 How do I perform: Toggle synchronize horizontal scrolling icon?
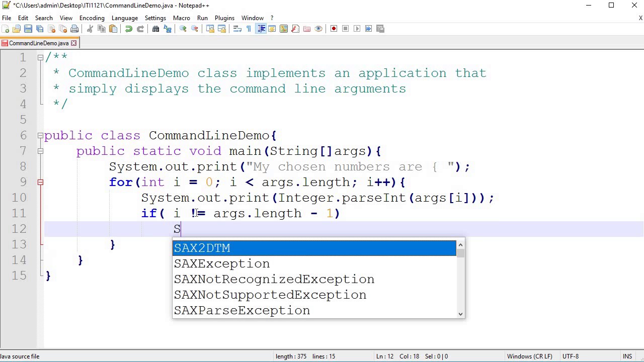click(x=222, y=29)
